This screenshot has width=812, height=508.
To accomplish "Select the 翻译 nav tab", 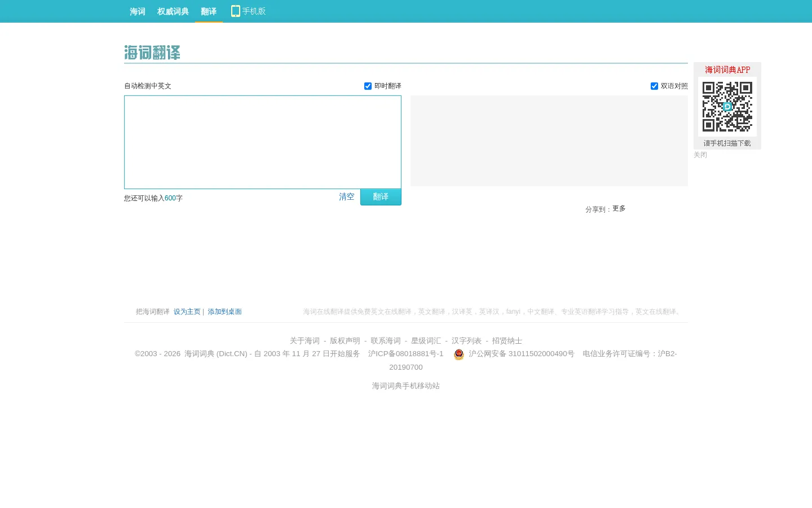I will click(x=209, y=11).
